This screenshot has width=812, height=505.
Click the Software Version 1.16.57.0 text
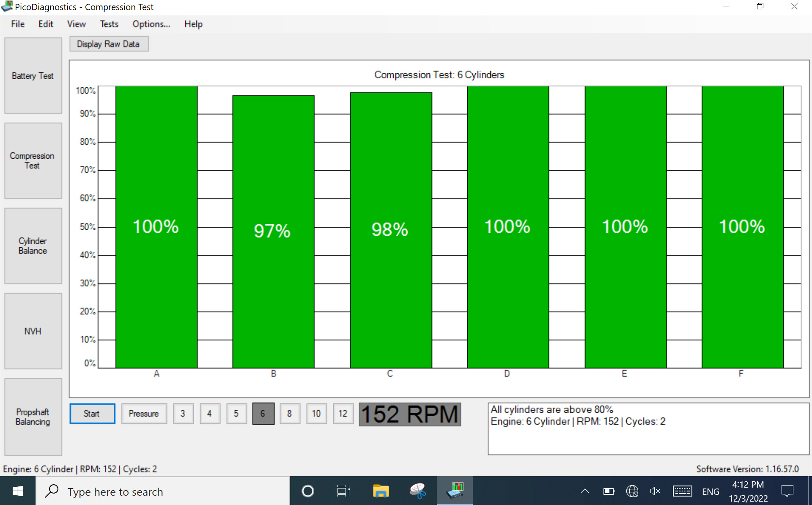click(747, 469)
